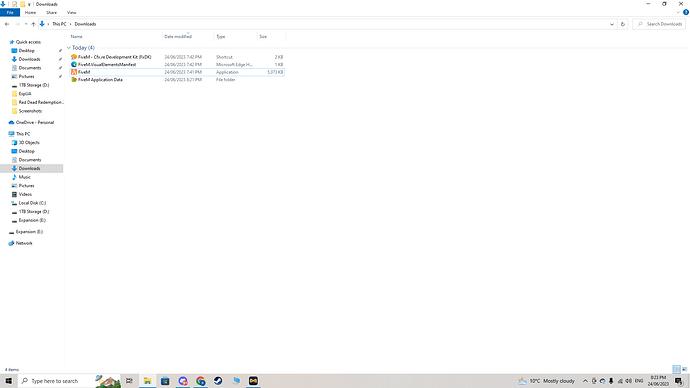Open Videos under This PC

tap(25, 194)
